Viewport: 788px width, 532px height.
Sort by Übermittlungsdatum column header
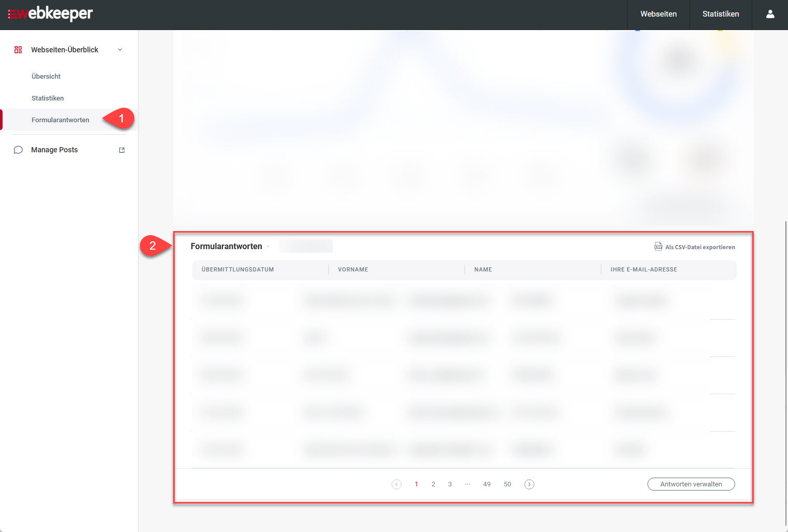pos(237,269)
